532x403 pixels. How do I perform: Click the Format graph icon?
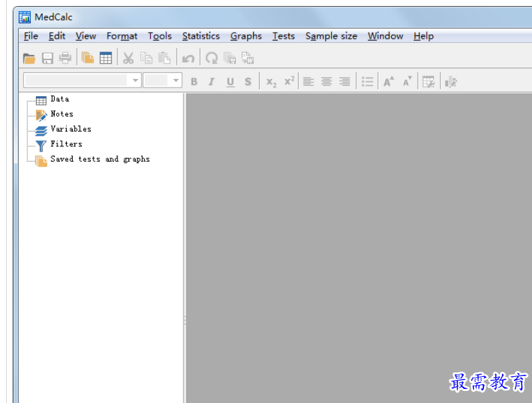pos(451,82)
